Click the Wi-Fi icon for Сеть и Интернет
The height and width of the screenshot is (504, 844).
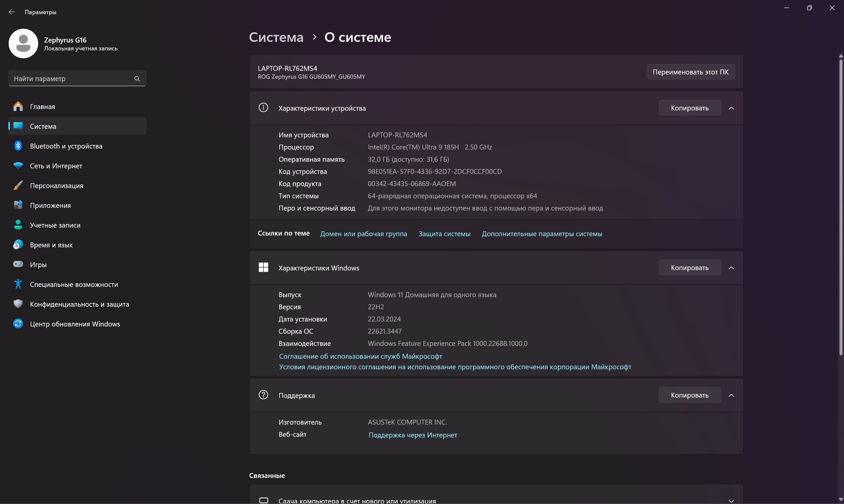click(18, 165)
